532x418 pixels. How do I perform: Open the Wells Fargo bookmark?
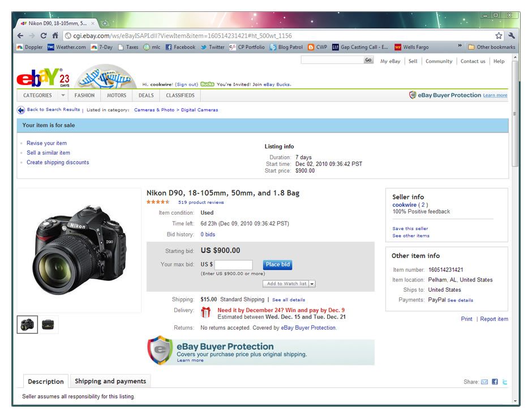tap(411, 47)
